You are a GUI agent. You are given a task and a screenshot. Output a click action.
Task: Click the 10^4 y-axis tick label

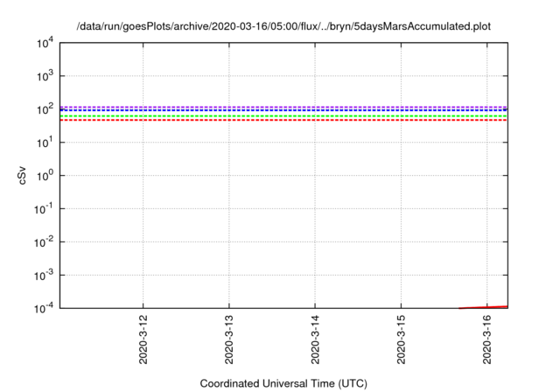click(47, 44)
